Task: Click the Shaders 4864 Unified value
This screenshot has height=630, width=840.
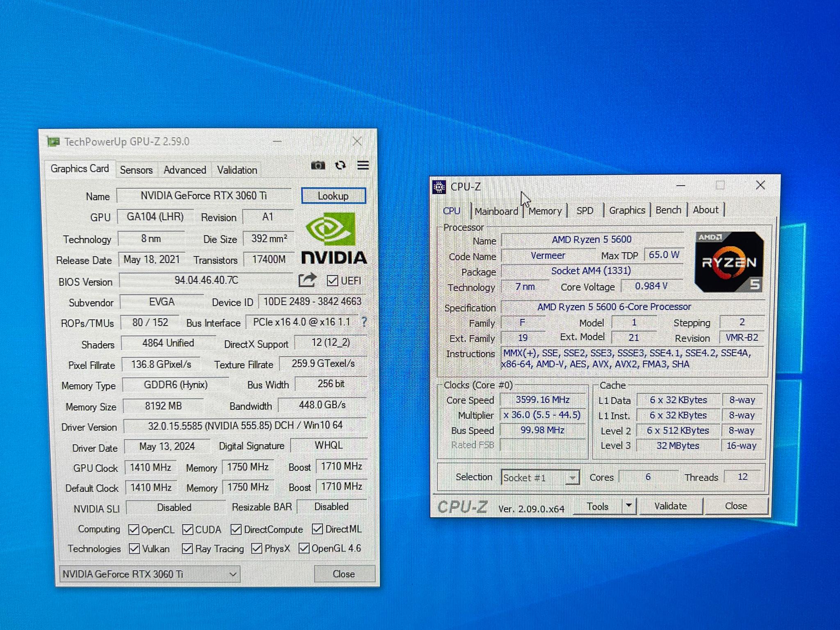Action: click(x=168, y=343)
